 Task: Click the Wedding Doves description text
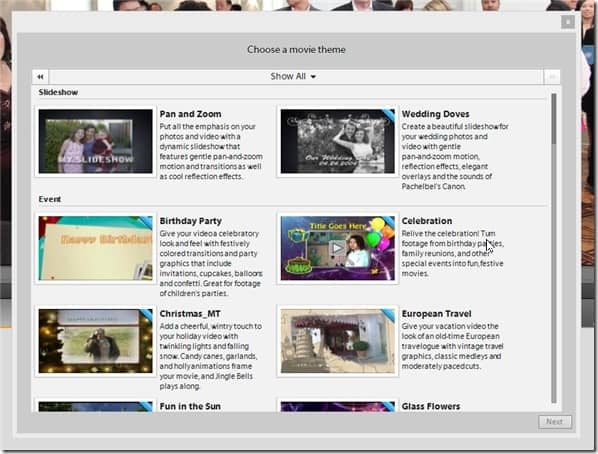coord(455,156)
